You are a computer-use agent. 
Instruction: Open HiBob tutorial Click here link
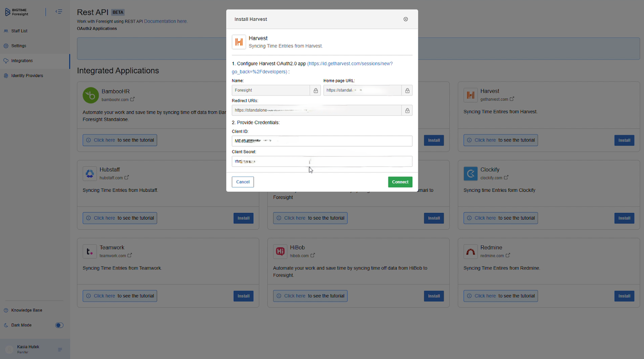click(295, 296)
